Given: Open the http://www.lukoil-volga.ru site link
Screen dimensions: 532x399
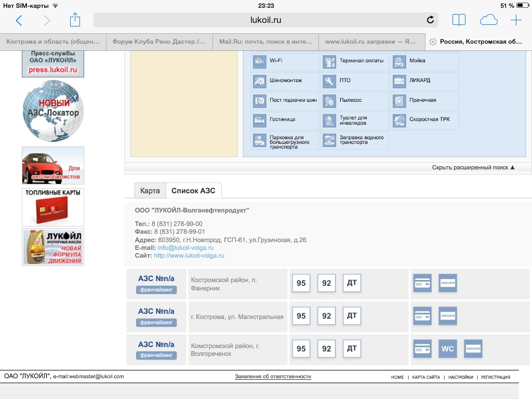Looking at the screenshot, I should (x=189, y=256).
